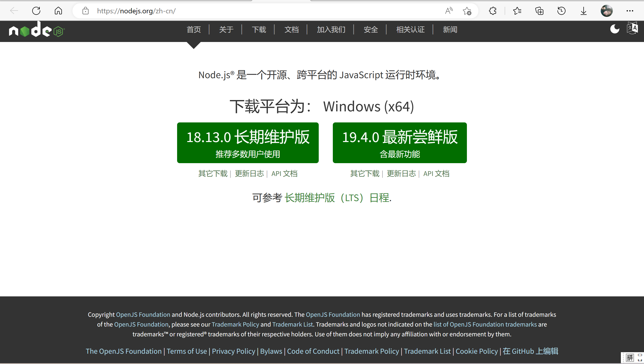Open the site language switcher icon
This screenshot has height=364, width=644.
click(x=632, y=28)
